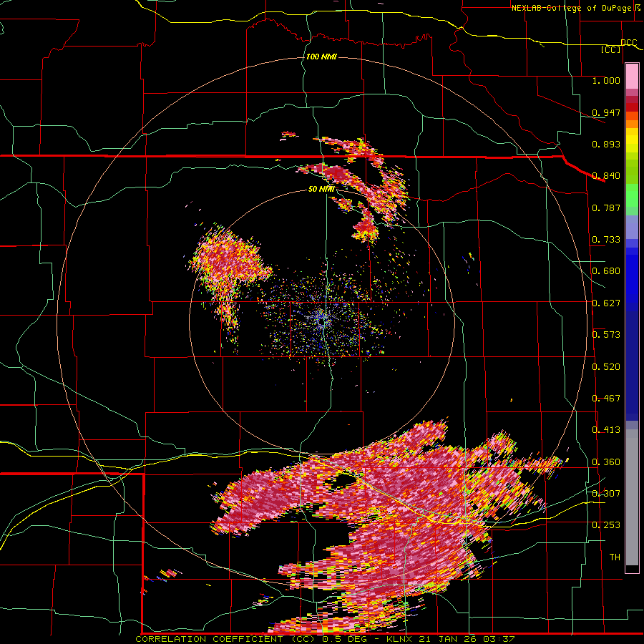Pick the bright green segment of color bar
644x644 pixels.
point(632,195)
